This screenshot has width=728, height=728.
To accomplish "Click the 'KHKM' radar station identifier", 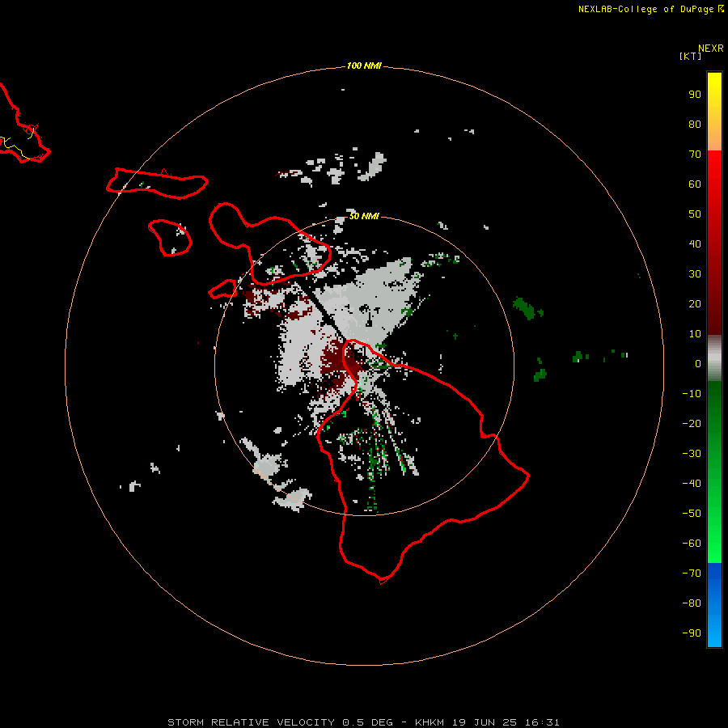I will pyautogui.click(x=430, y=722).
